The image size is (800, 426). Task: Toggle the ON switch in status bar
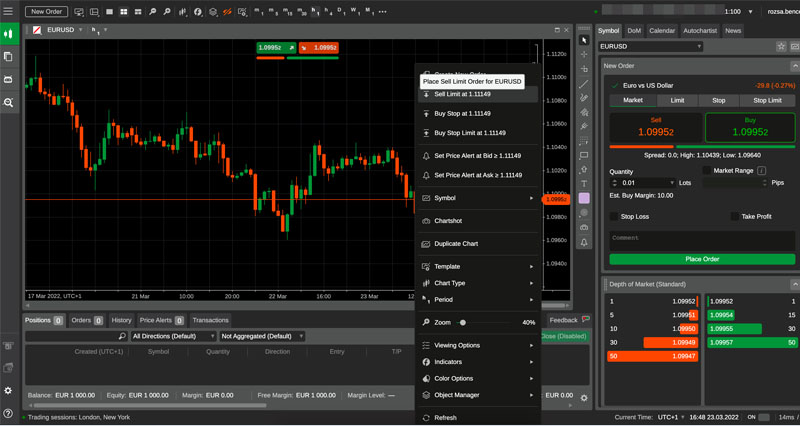[x=764, y=417]
